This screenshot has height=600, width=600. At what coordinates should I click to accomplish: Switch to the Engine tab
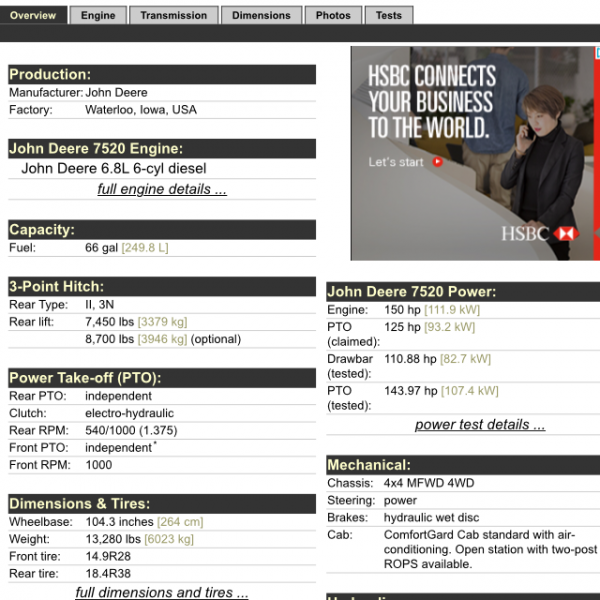pyautogui.click(x=98, y=15)
